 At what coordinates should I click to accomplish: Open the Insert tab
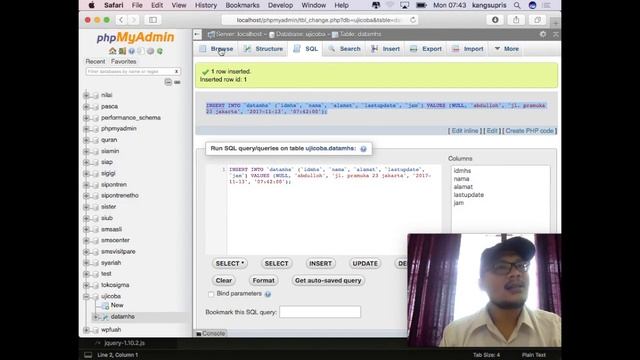[x=386, y=49]
